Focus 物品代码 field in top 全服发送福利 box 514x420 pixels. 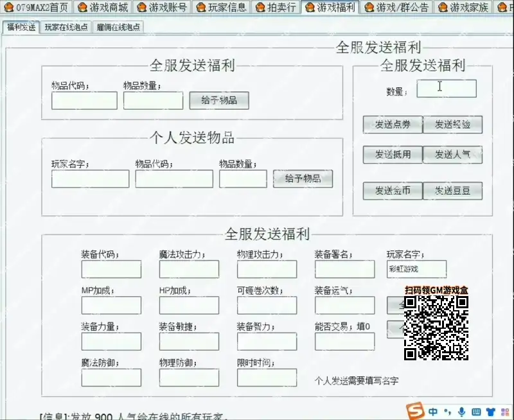pyautogui.click(x=84, y=101)
